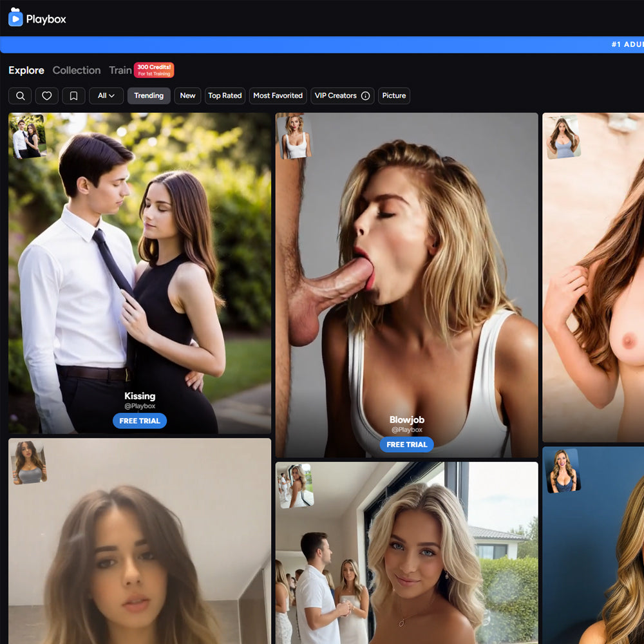Switch to the Explore tab
Viewport: 644px width, 644px height.
pyautogui.click(x=26, y=70)
